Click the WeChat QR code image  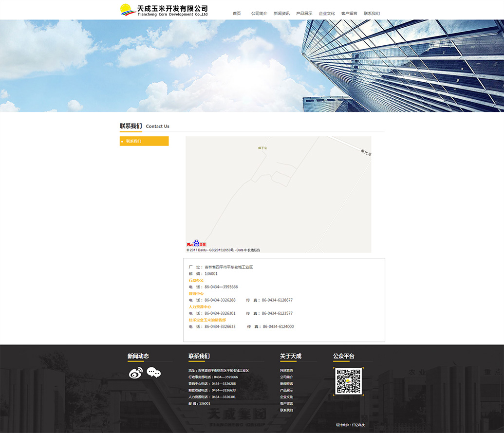pos(348,381)
